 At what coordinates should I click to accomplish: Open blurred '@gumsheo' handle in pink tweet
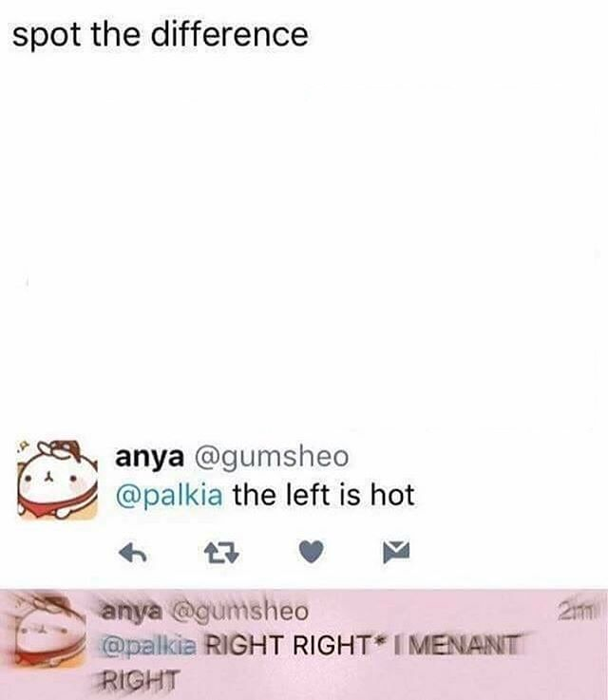tap(240, 611)
